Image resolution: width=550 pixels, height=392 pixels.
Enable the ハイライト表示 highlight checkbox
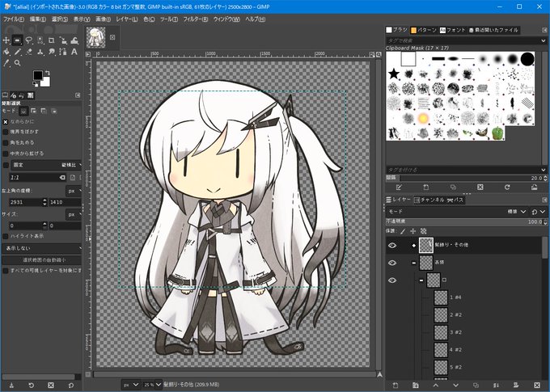[6, 236]
